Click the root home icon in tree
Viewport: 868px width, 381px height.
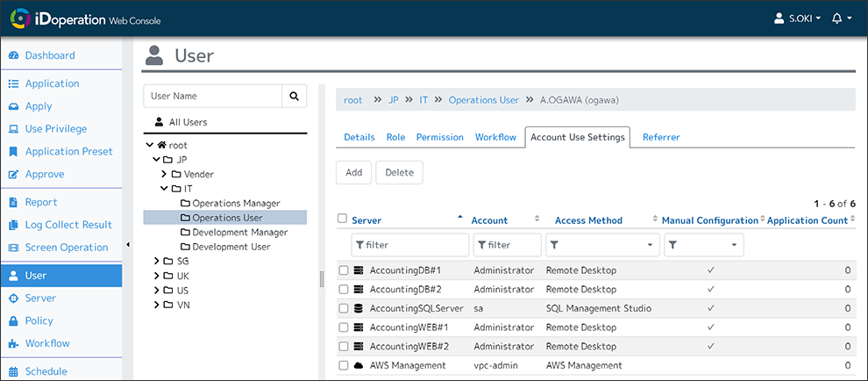(161, 146)
